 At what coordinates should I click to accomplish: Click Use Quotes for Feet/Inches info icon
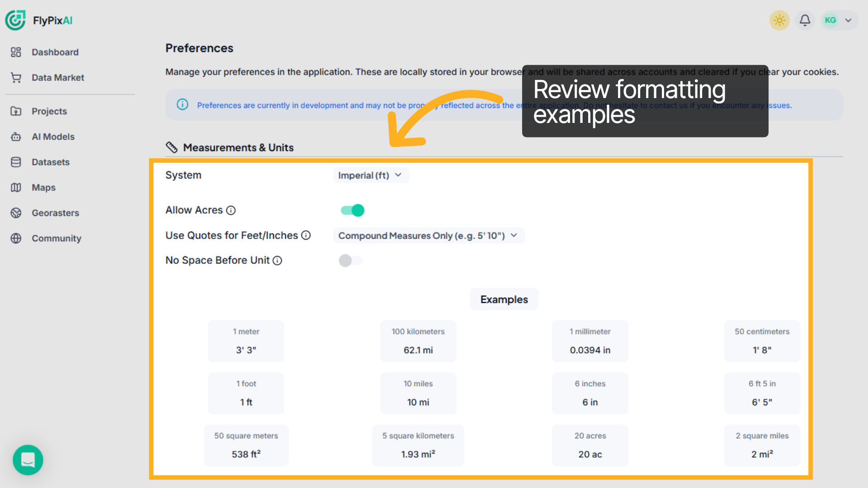[x=306, y=235]
